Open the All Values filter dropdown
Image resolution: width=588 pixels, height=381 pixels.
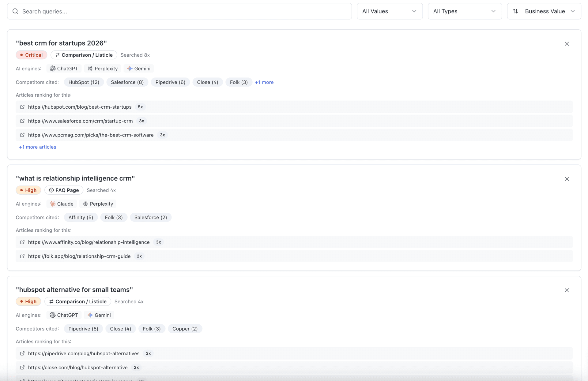coord(390,11)
